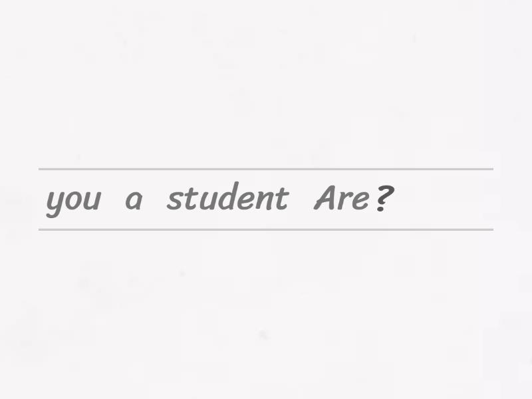This screenshot has height=399, width=532.
Task: Select the word "a" in the sentence
Action: [x=134, y=200]
